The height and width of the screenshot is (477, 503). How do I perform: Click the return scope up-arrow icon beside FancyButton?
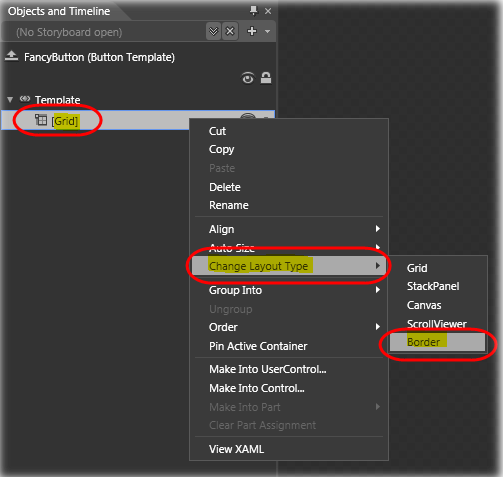pyautogui.click(x=11, y=56)
